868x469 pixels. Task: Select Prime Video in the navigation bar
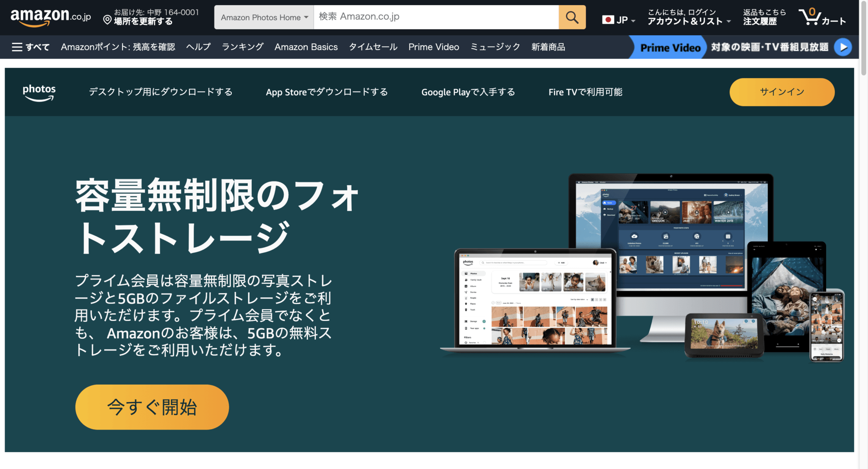(x=434, y=47)
